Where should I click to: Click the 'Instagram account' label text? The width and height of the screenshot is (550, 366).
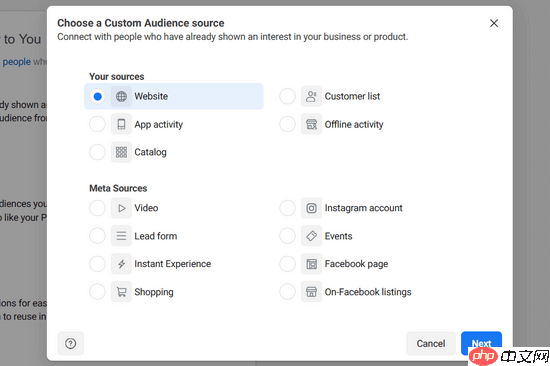[363, 208]
